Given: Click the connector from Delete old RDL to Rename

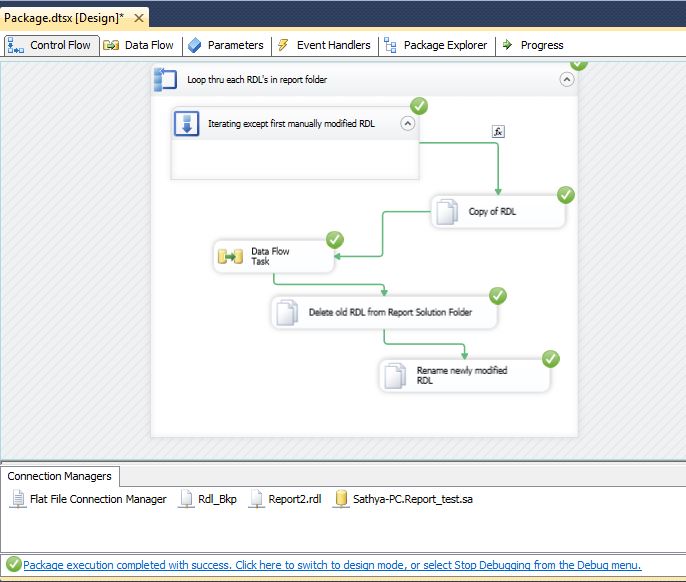Looking at the screenshot, I should point(424,344).
